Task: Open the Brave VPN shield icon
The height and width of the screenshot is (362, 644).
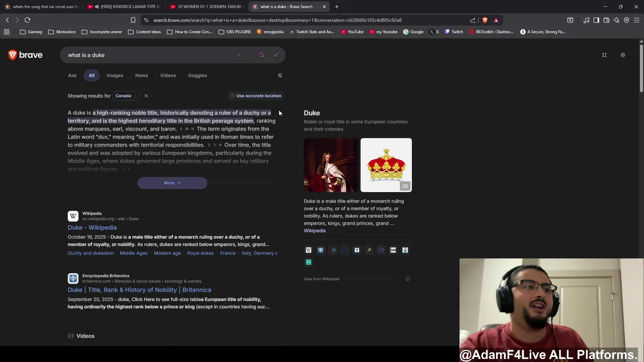Action: pos(626,20)
